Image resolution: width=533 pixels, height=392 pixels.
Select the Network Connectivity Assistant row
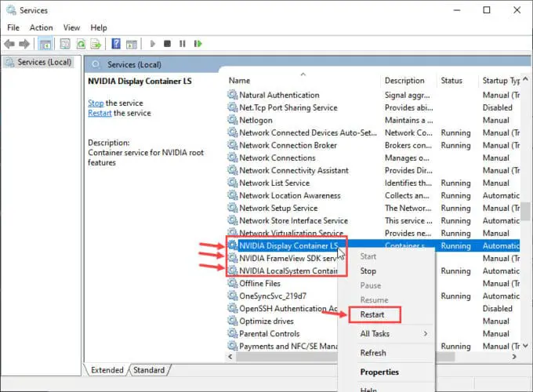373,170
